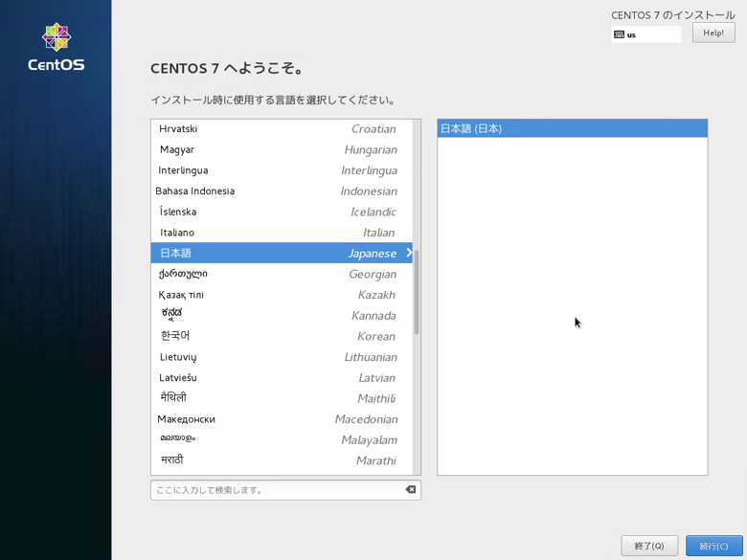Click the keyboard layout icon
This screenshot has height=560, width=747.
tap(619, 34)
